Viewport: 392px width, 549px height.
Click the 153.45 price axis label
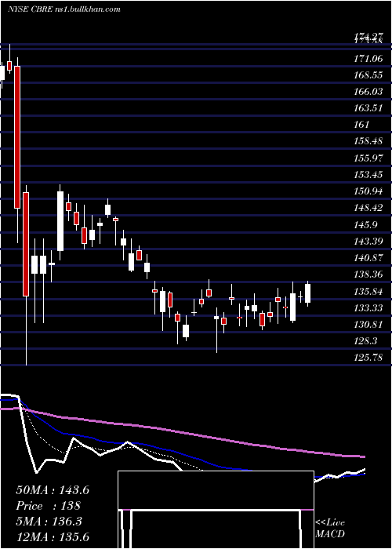click(368, 175)
